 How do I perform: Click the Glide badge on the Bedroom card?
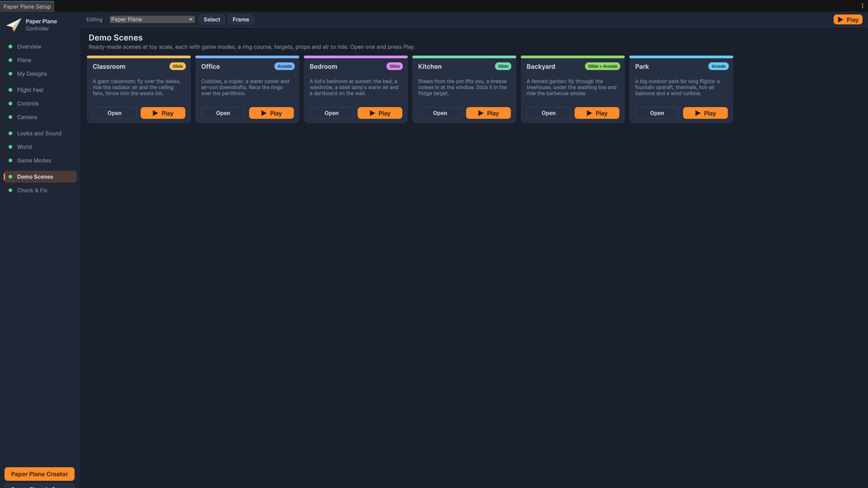394,67
